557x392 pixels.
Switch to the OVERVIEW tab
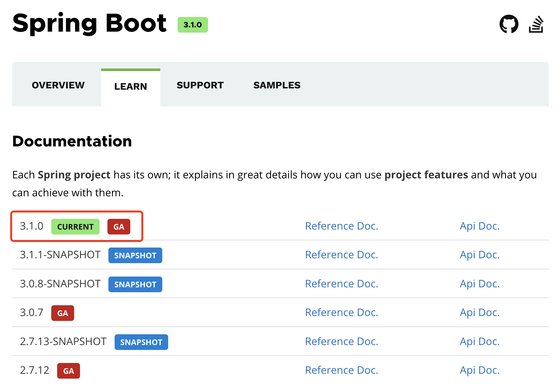tap(58, 85)
